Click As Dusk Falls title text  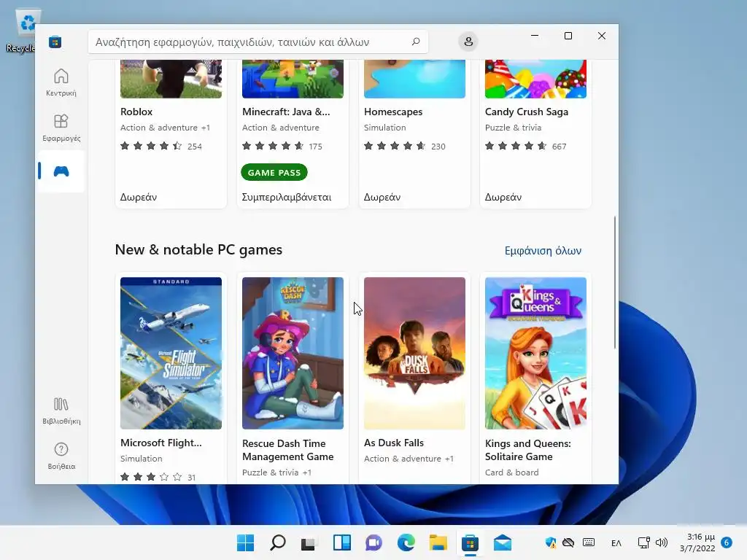point(393,443)
